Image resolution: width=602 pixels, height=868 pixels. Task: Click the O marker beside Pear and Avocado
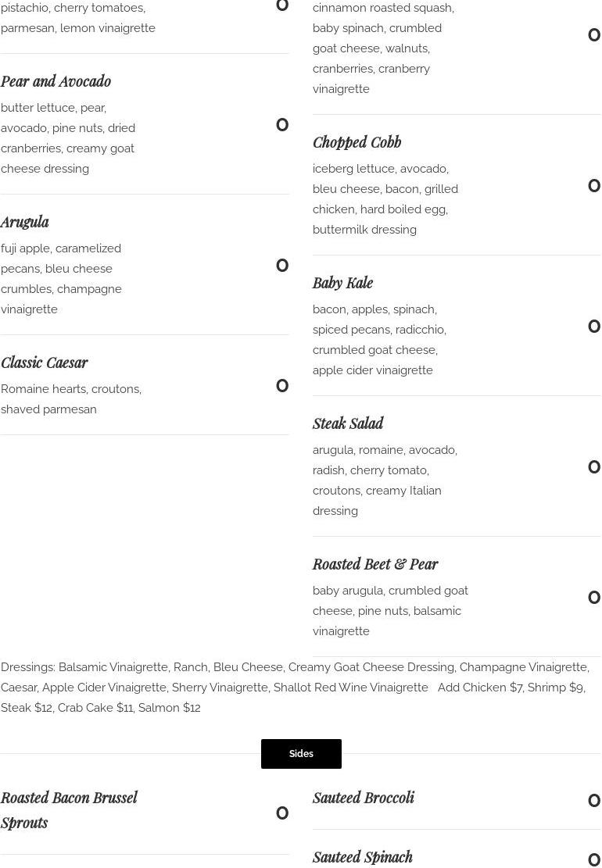pyautogui.click(x=282, y=125)
